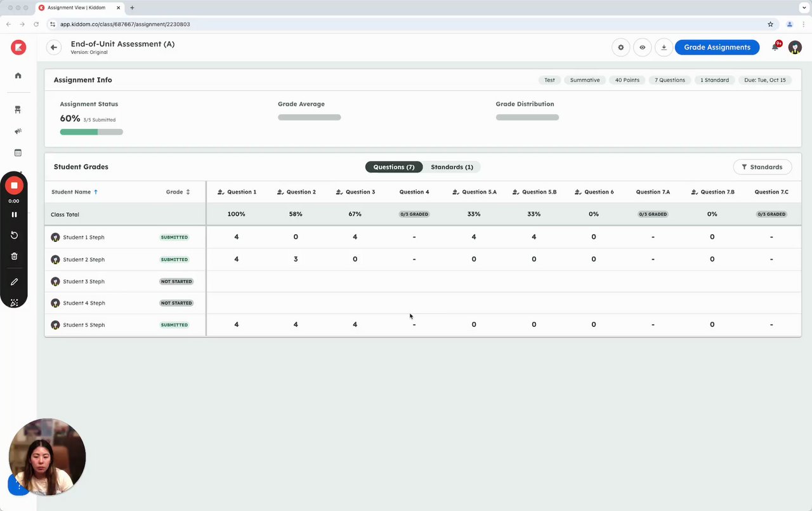Click the Grade Average placeholder bar
This screenshot has height=511, width=812.
[310, 117]
